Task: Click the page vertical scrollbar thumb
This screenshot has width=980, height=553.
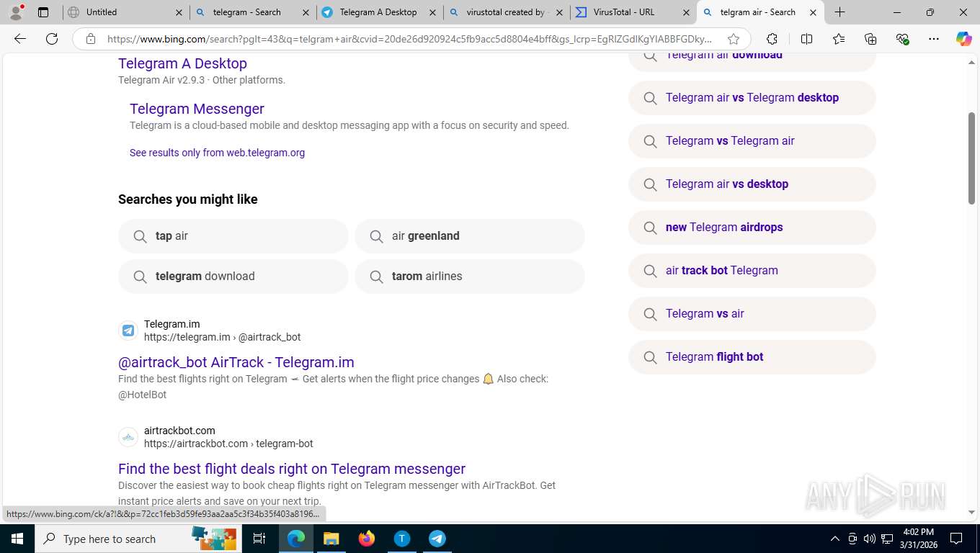Action: click(x=971, y=158)
